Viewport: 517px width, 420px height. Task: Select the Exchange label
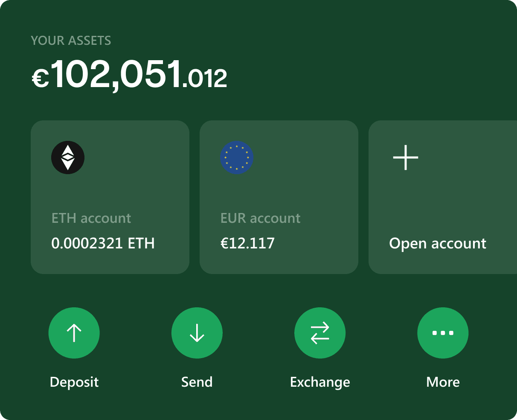pyautogui.click(x=320, y=382)
